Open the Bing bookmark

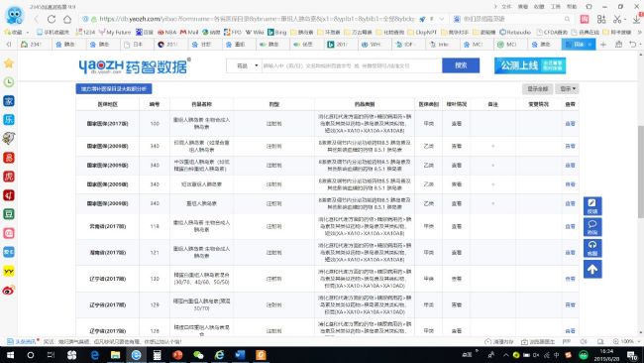coord(277,32)
